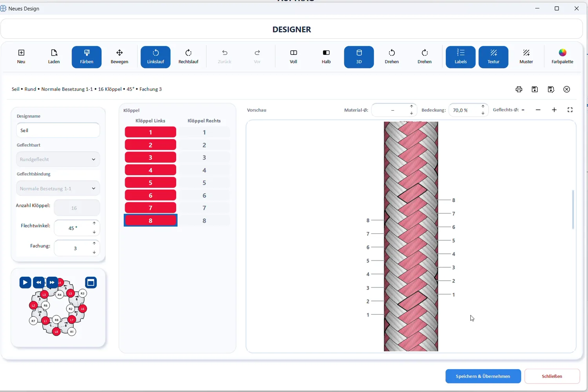The height and width of the screenshot is (392, 588).
Task: Redo with the Vor arrow
Action: (257, 57)
